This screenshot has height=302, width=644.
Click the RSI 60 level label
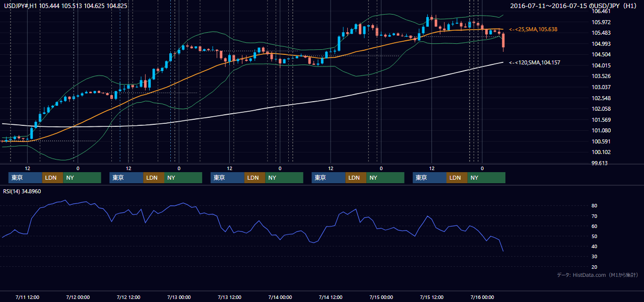click(595, 226)
